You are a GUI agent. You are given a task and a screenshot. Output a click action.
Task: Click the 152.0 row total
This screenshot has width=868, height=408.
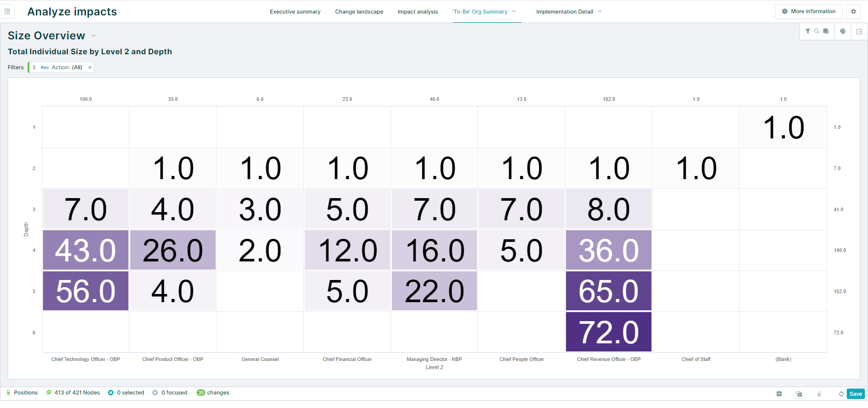(x=840, y=291)
